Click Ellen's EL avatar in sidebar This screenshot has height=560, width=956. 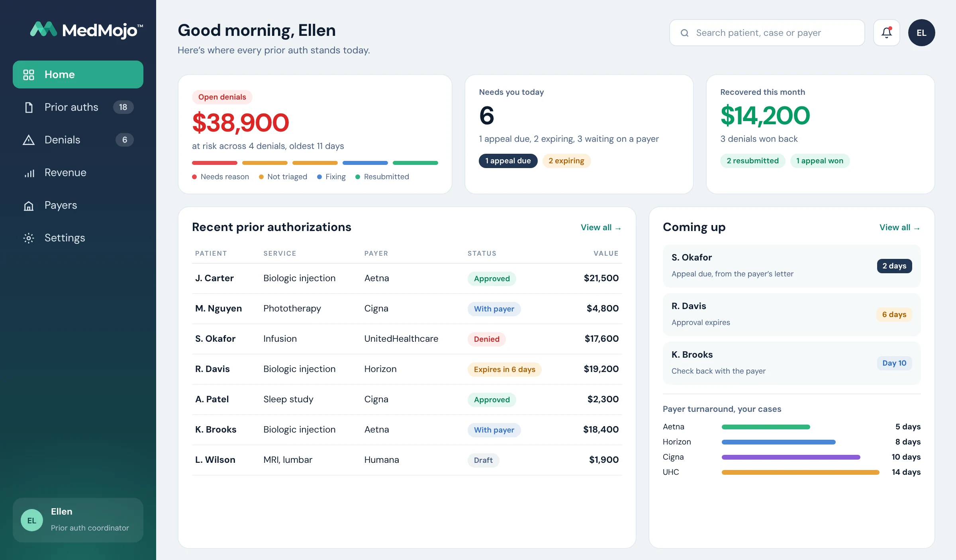32,520
